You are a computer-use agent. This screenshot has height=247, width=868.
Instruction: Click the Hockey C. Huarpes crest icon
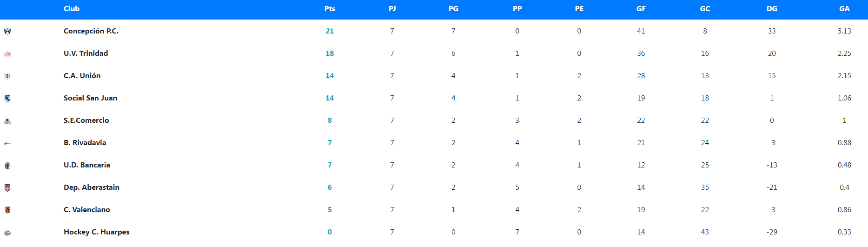click(7, 233)
